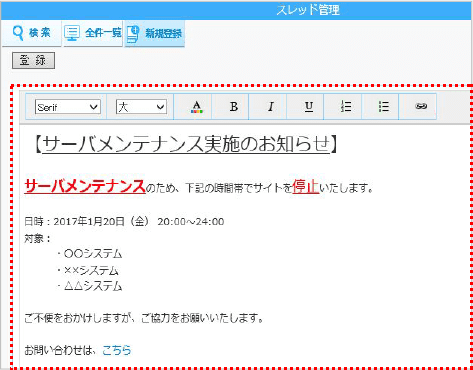Click the red サーバメンテナンス text
The height and width of the screenshot is (370, 473).
[x=85, y=186]
